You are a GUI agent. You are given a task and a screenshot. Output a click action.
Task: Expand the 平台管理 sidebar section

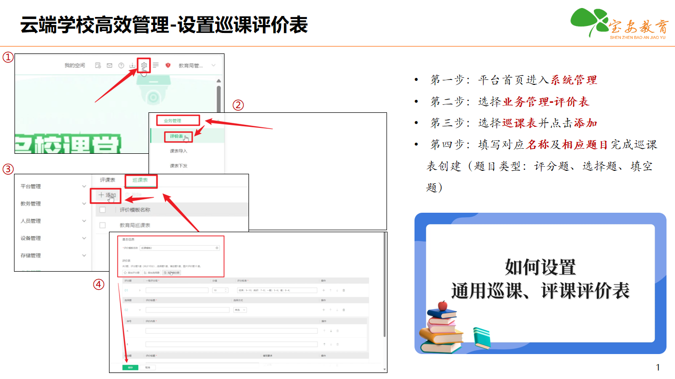pos(53,186)
